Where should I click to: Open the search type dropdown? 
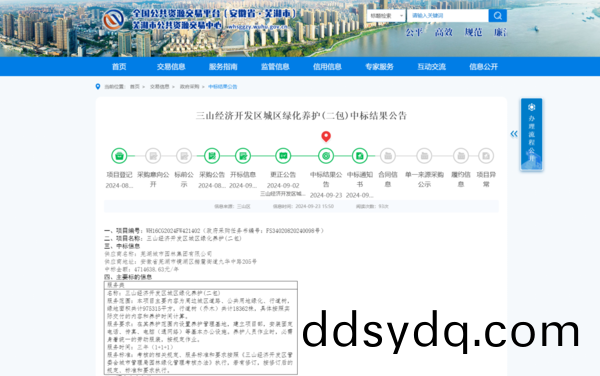point(386,16)
